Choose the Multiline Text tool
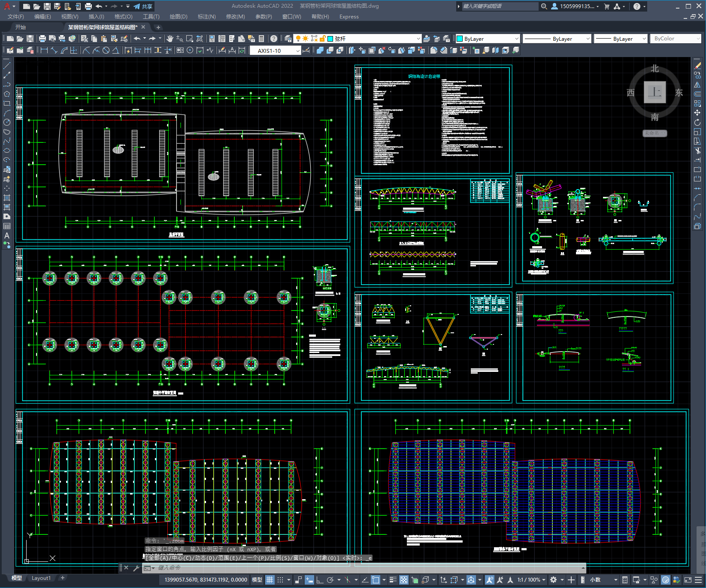Image resolution: width=706 pixels, height=588 pixels. [7, 235]
